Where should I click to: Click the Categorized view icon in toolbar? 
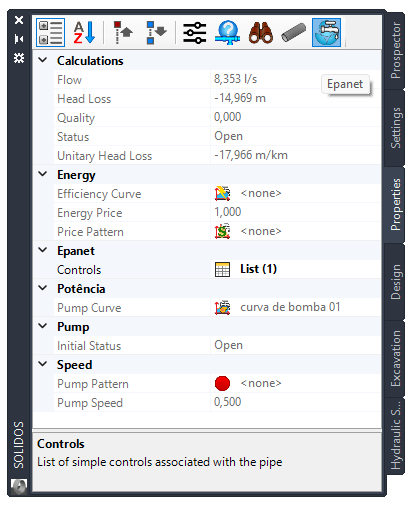50,32
